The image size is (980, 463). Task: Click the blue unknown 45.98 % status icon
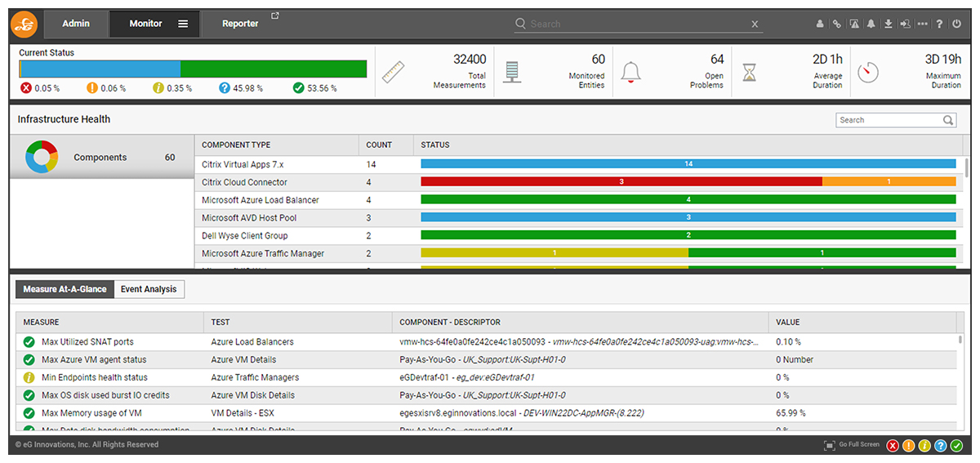[225, 88]
